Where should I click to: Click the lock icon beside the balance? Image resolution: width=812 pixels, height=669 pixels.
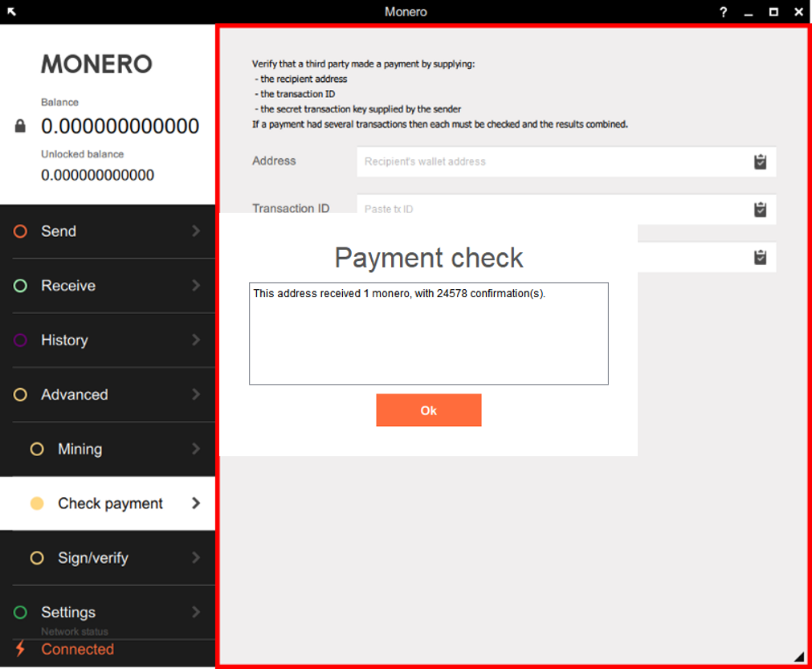click(20, 126)
